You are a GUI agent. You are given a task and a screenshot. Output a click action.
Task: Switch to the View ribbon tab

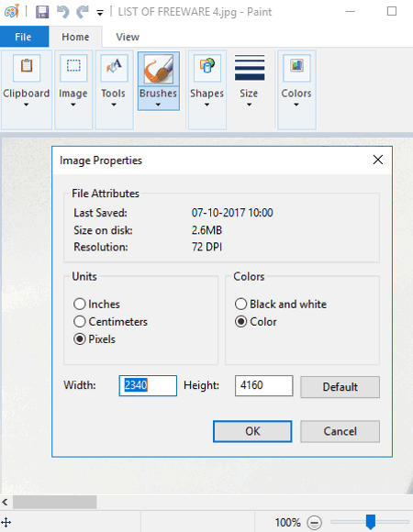pos(128,37)
